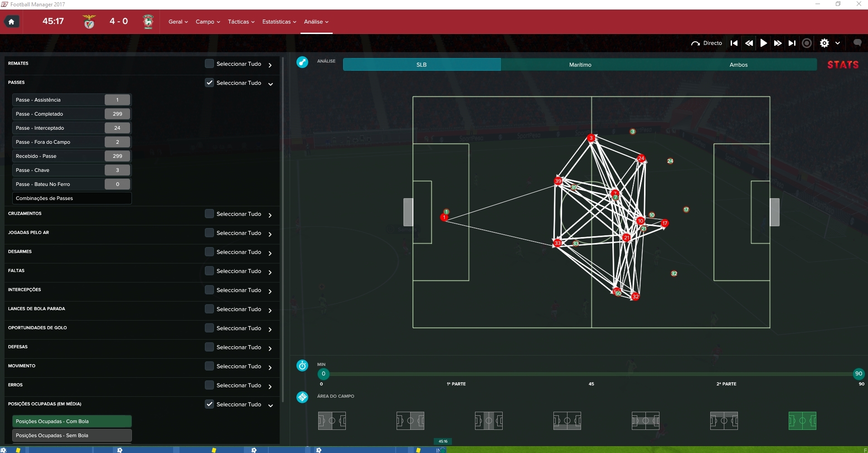Enable Seleccionar Tudo for Cruzamentos
The width and height of the screenshot is (868, 453).
tap(209, 214)
